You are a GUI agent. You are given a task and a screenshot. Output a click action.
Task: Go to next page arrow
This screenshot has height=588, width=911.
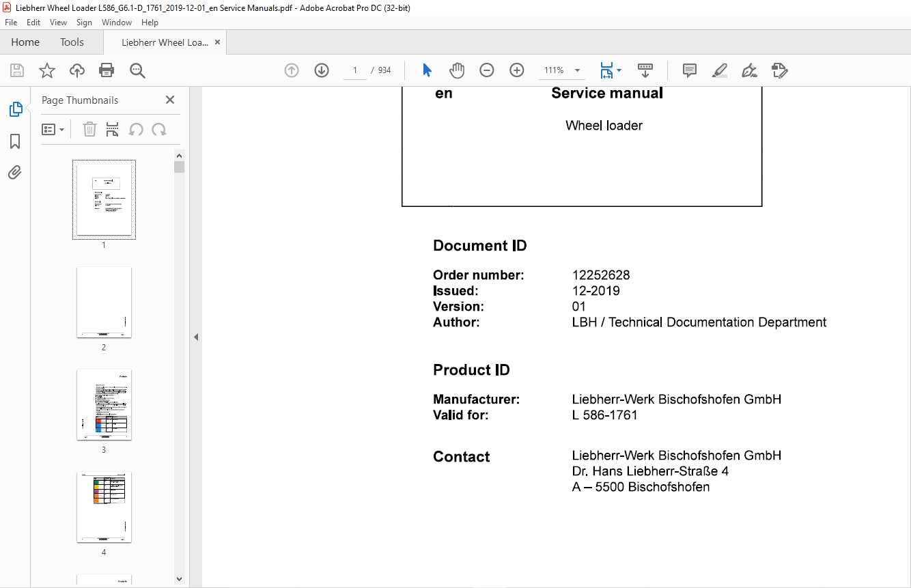pos(322,70)
